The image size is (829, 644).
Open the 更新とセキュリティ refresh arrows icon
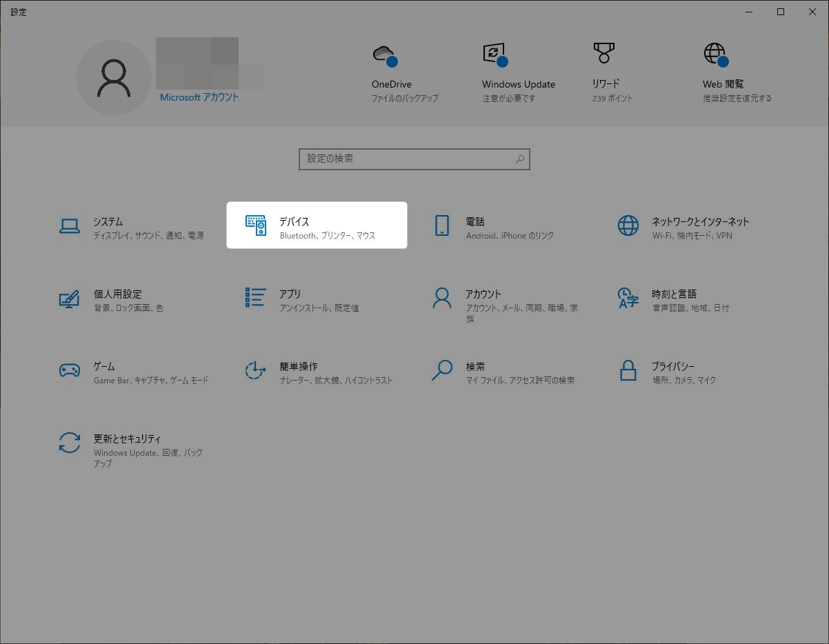click(70, 443)
